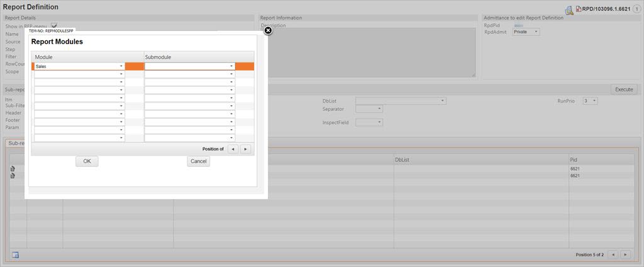Open the first row document icon in grid
644x267 pixels.
[13, 169]
